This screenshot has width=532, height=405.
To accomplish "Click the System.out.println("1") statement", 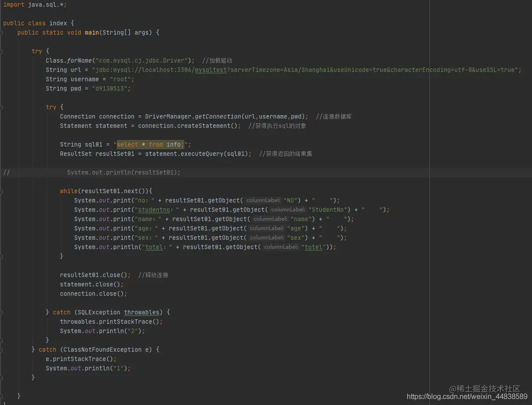I will 88,369.
